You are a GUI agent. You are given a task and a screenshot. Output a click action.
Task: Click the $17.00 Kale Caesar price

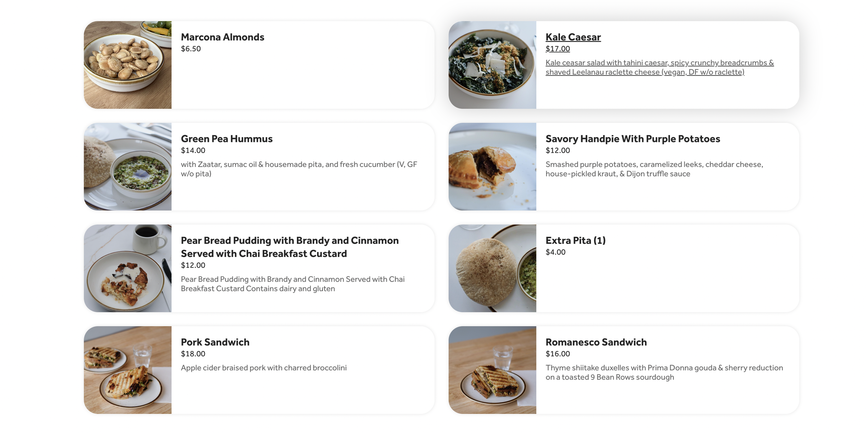tap(558, 49)
